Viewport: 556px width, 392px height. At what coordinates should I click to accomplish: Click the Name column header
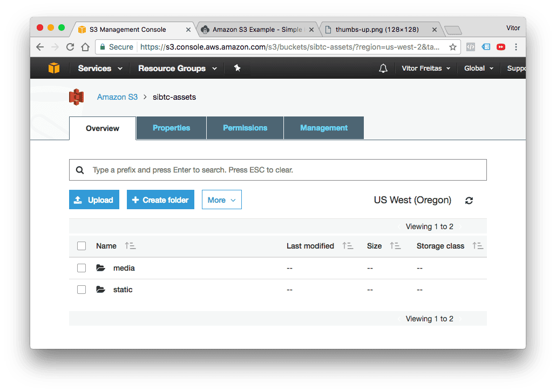click(x=106, y=246)
